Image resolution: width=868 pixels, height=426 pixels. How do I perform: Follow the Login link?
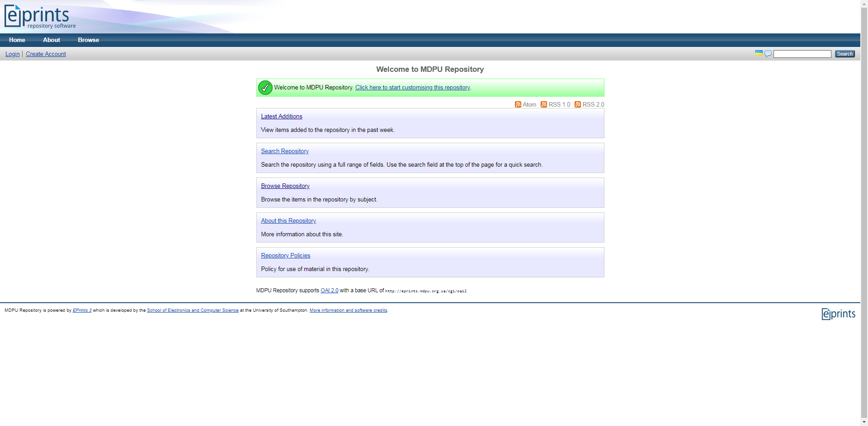12,54
